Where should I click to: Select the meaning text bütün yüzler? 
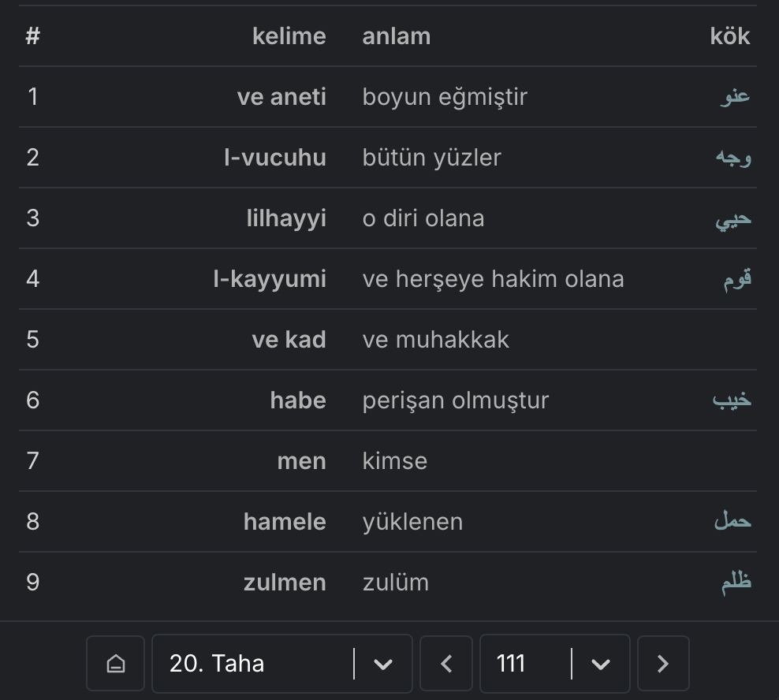(430, 157)
